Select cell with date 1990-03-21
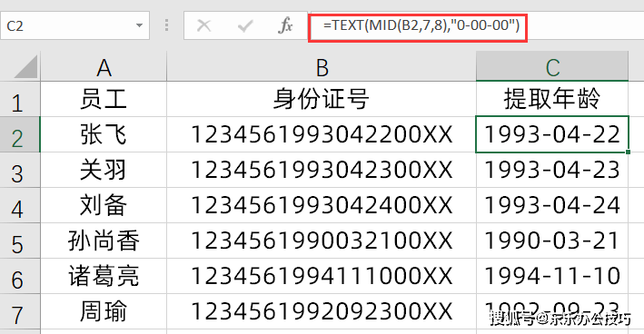Viewport: 644px width, 334px height. pos(552,241)
